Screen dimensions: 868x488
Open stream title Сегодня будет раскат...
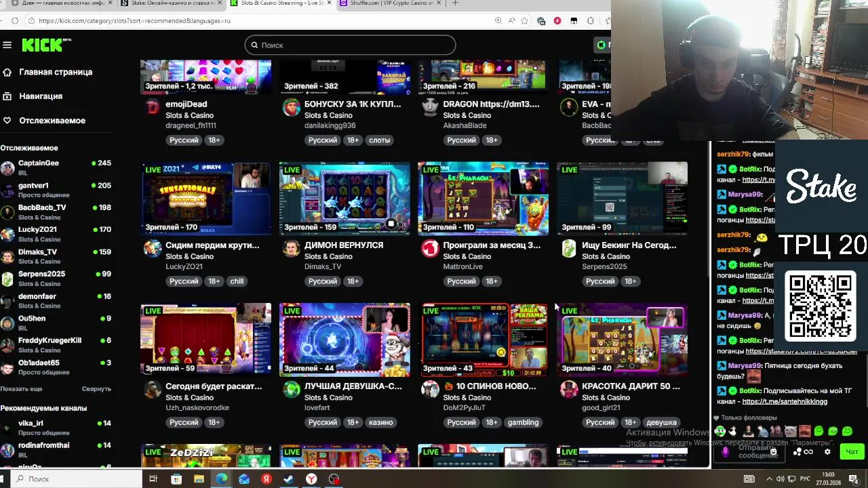pos(214,386)
